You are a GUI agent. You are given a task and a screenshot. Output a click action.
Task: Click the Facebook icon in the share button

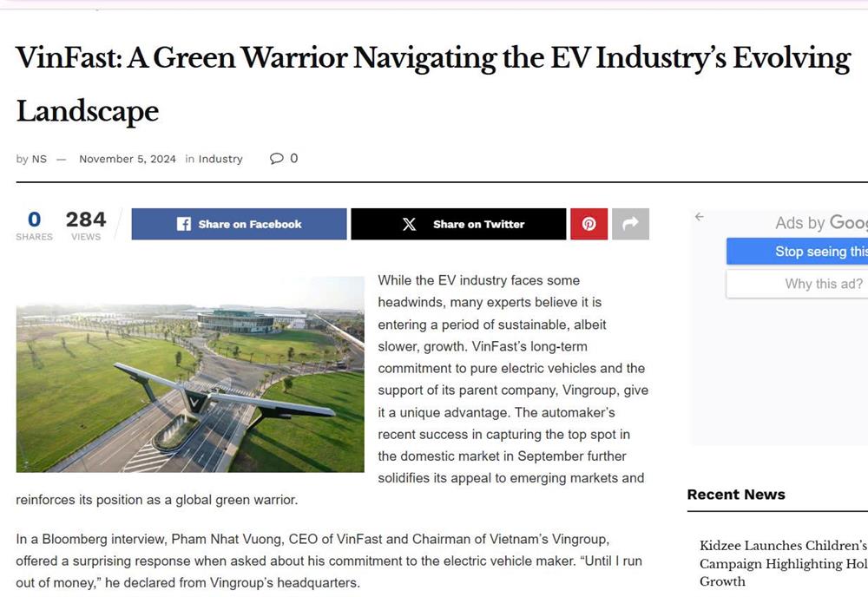pos(184,224)
